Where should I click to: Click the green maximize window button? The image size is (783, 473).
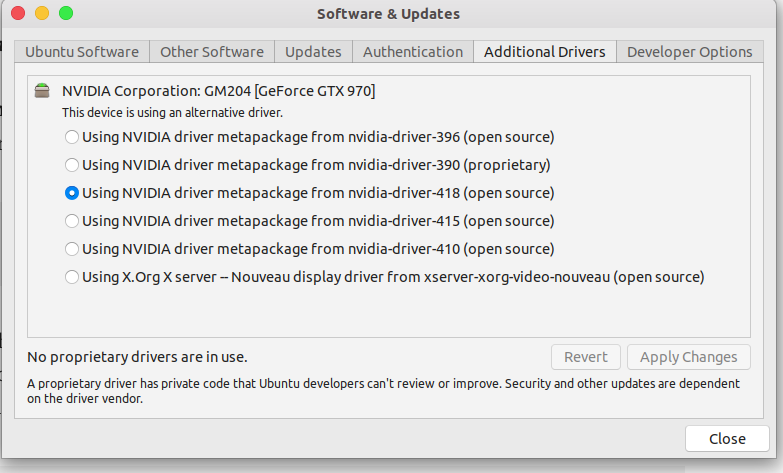(66, 14)
